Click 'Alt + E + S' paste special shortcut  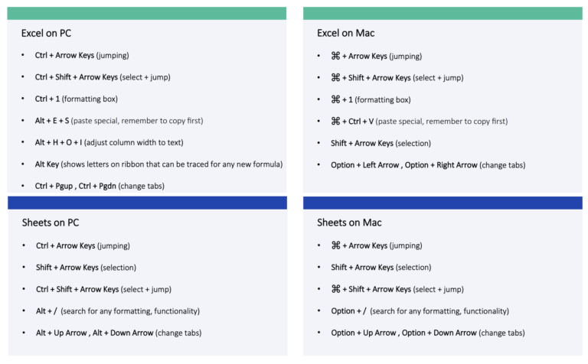coord(51,121)
